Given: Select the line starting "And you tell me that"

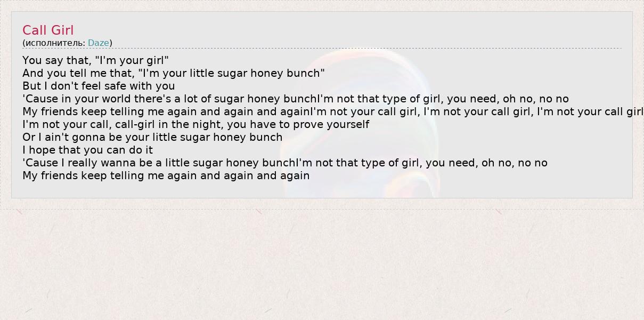Looking at the screenshot, I should click(173, 73).
